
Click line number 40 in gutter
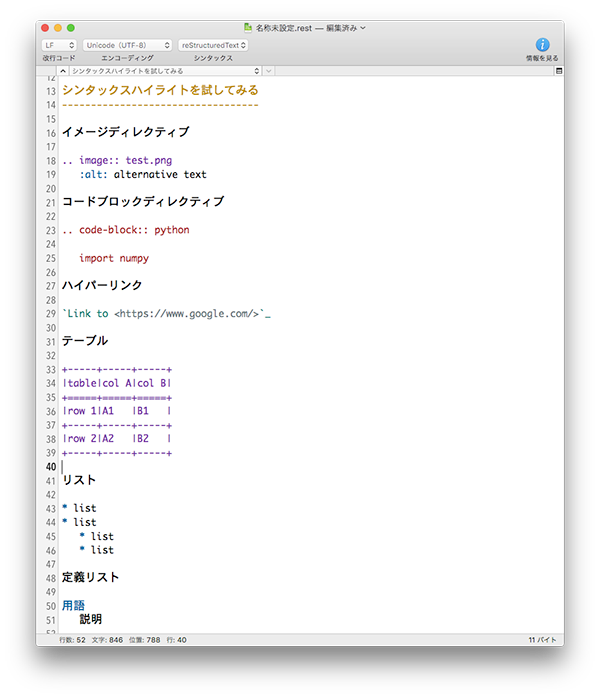pyautogui.click(x=51, y=467)
